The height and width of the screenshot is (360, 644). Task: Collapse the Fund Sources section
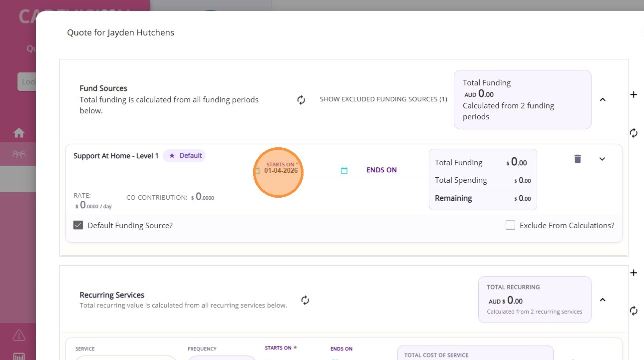click(x=603, y=99)
